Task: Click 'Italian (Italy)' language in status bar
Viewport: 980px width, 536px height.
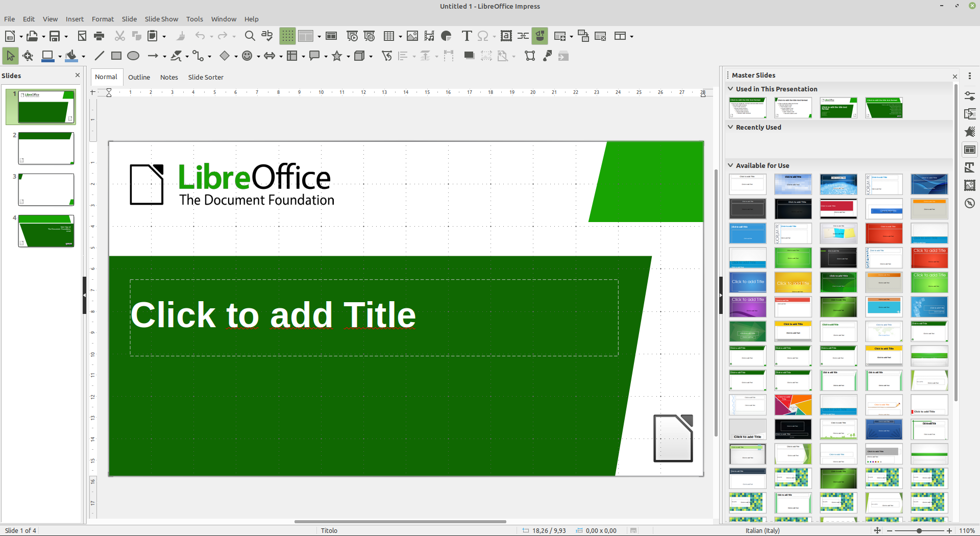Action: (763, 530)
